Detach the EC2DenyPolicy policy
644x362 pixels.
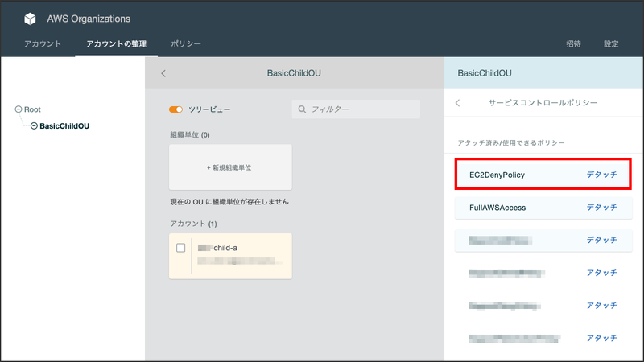(601, 175)
